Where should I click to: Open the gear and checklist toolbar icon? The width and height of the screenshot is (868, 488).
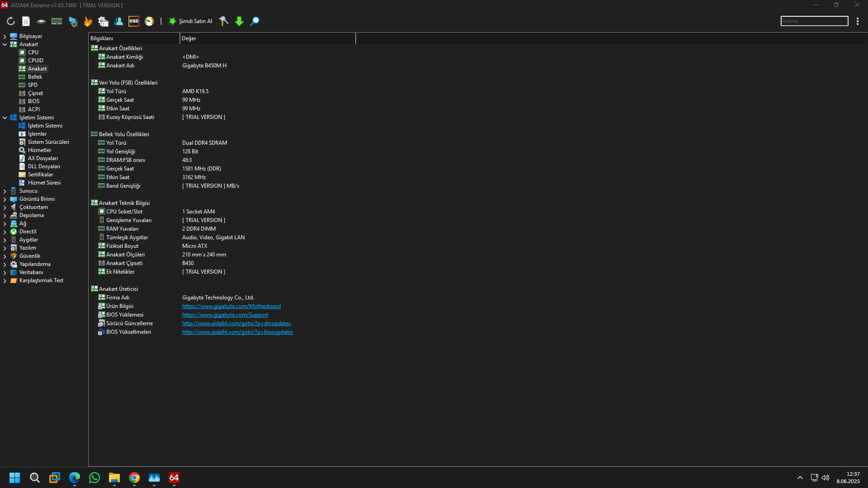coord(103,21)
